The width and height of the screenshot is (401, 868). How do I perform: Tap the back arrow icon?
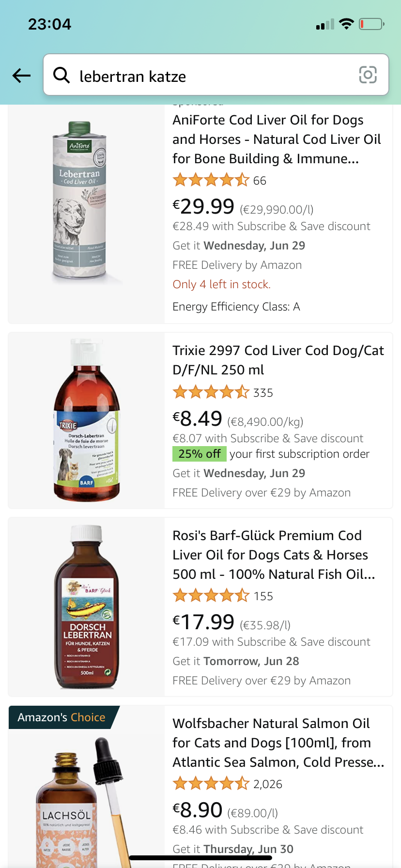[x=22, y=76]
